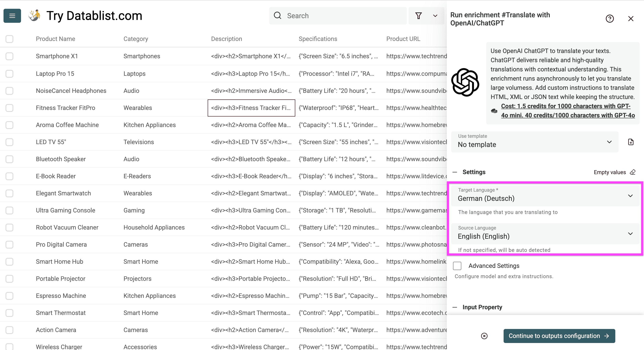Open the Target Language dropdown

545,196
